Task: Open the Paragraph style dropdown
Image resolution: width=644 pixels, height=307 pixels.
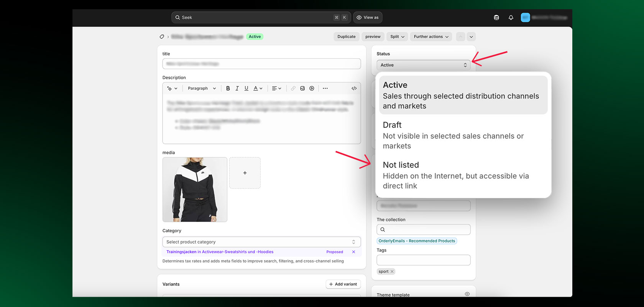Action: [x=202, y=88]
